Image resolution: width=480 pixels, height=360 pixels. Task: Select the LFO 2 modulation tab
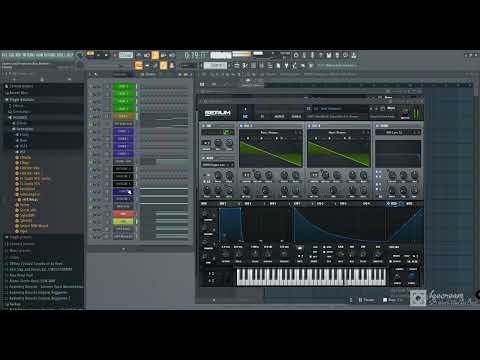(320, 203)
